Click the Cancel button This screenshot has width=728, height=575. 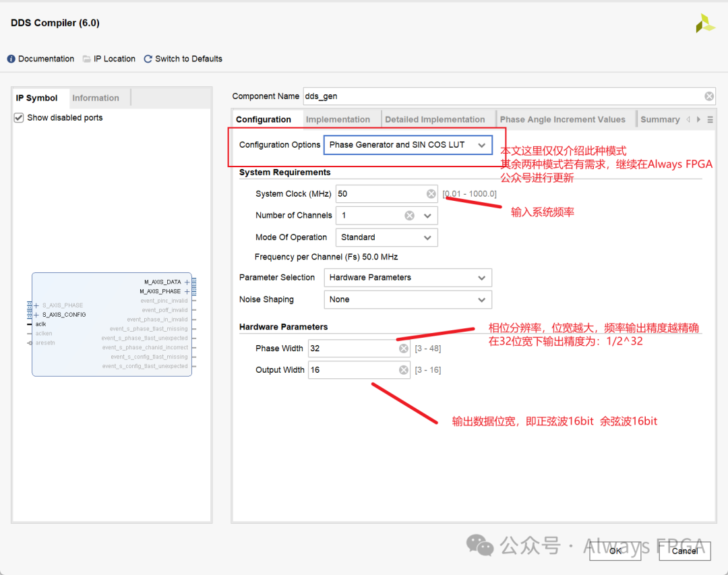(x=685, y=551)
